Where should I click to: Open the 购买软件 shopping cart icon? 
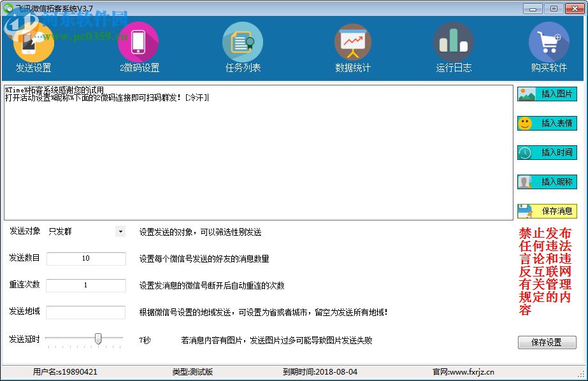(549, 42)
